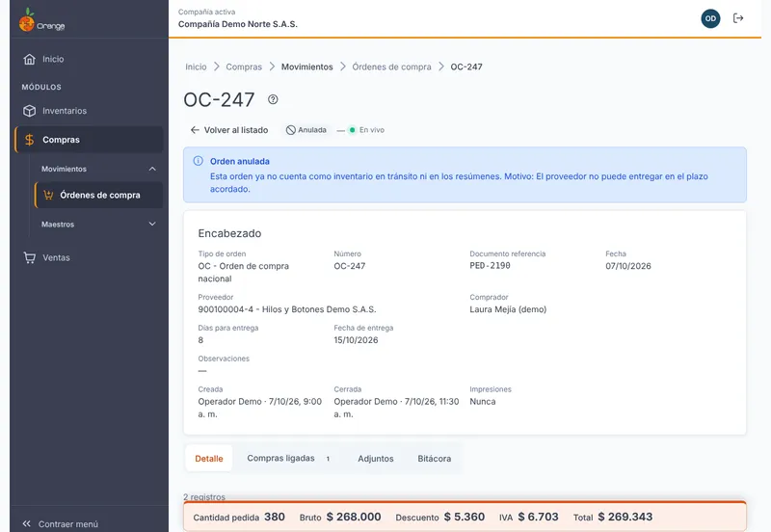771x532 pixels.
Task: Go back with Volver al listado
Action: [x=229, y=130]
